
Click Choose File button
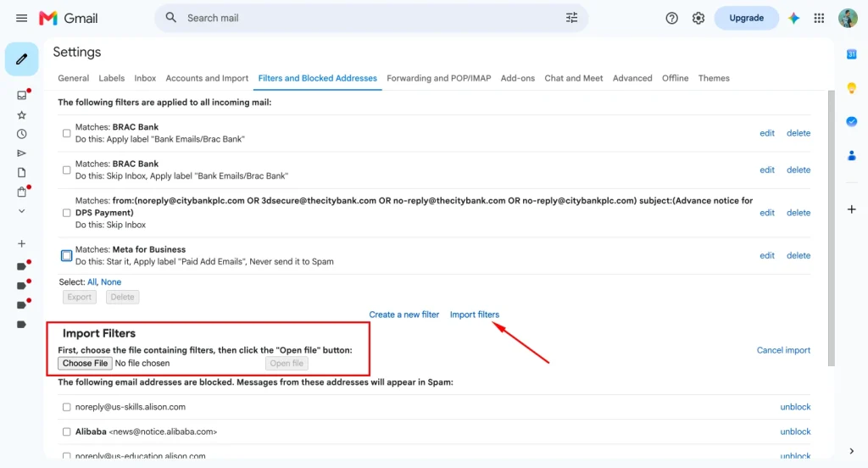click(x=85, y=364)
